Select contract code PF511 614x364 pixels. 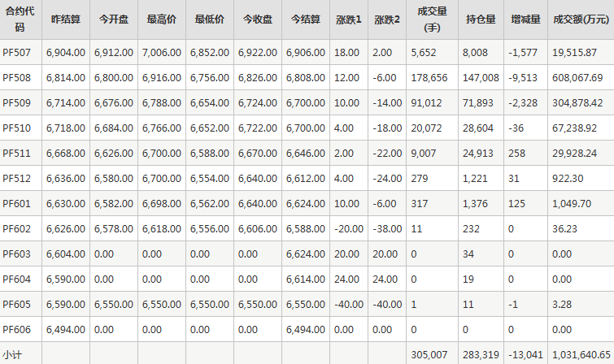pos(16,153)
